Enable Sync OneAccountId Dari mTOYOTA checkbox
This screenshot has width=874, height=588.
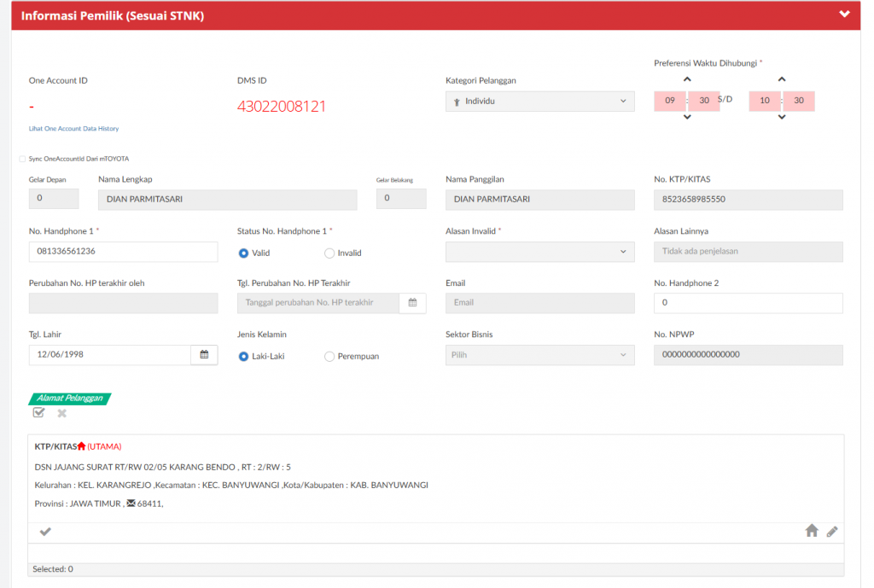(22, 159)
